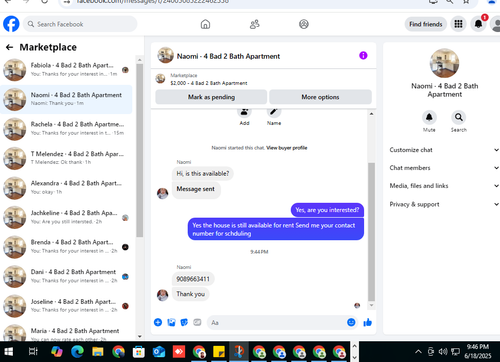Image resolution: width=500 pixels, height=362 pixels.
Task: Open Rachela conversation
Action: tap(66, 129)
